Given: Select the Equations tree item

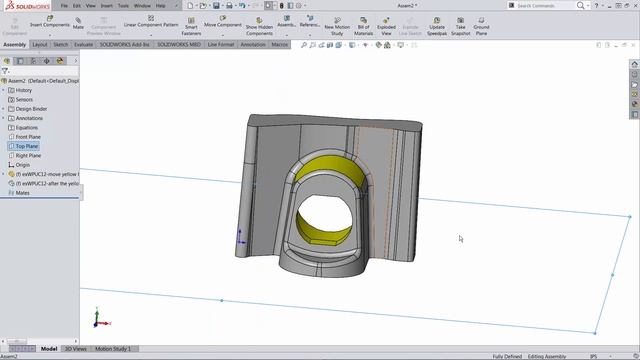Looking at the screenshot, I should click(23, 127).
